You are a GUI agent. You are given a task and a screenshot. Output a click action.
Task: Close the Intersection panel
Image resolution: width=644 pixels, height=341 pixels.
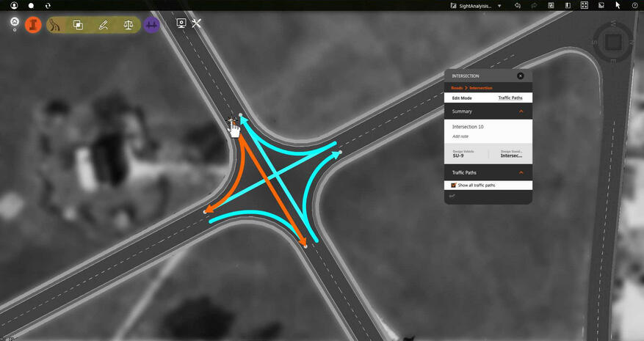coord(520,76)
